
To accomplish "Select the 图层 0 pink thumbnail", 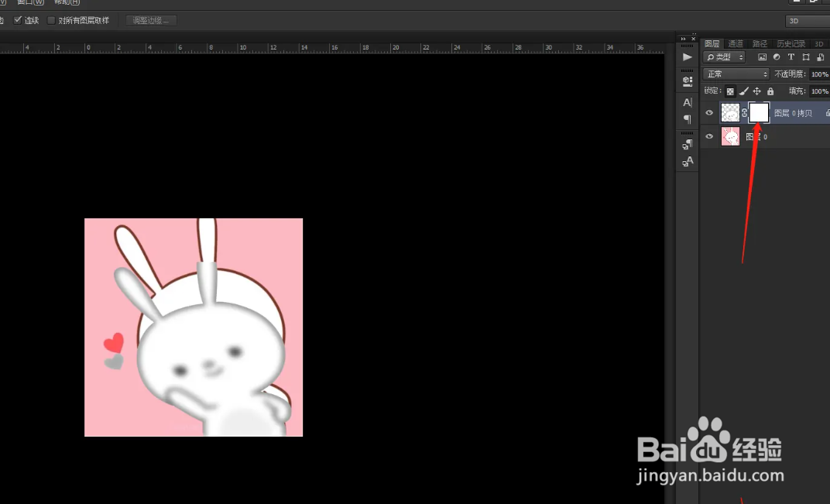I will point(730,136).
